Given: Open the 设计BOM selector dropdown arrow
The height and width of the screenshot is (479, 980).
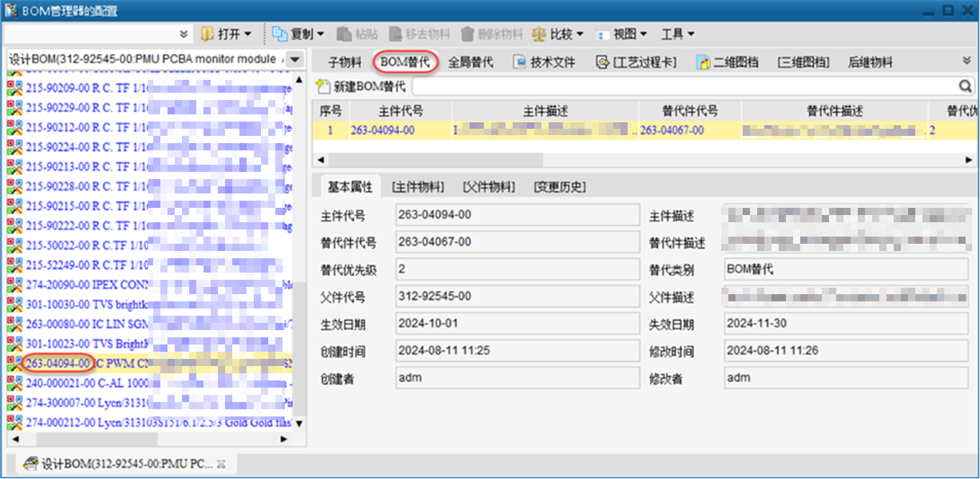Looking at the screenshot, I should pos(296,60).
